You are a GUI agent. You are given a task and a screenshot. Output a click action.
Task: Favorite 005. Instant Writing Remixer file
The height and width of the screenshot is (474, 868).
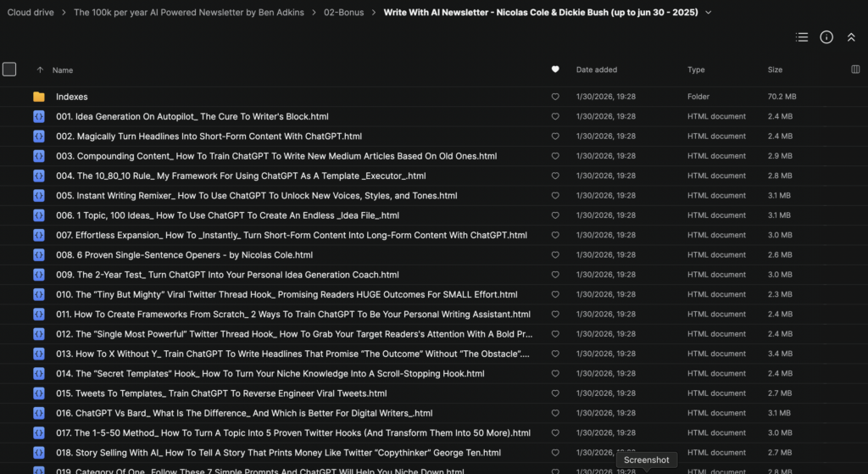tap(555, 196)
